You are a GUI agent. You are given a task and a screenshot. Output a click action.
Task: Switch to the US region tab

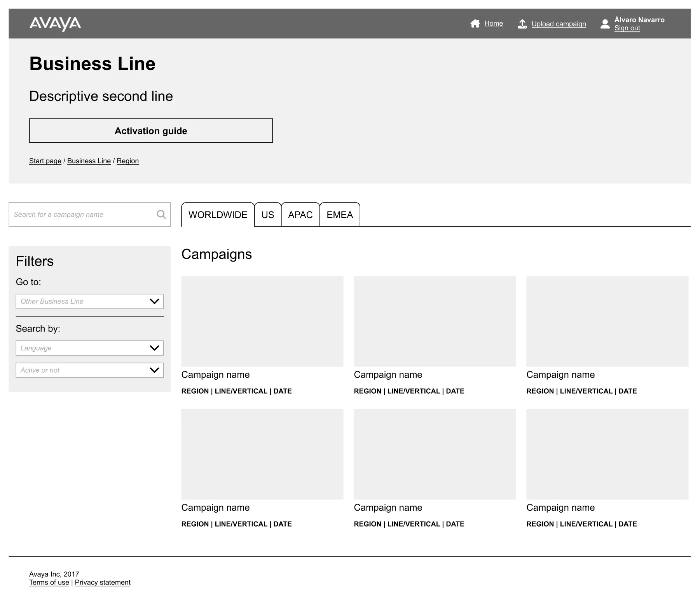click(x=267, y=215)
